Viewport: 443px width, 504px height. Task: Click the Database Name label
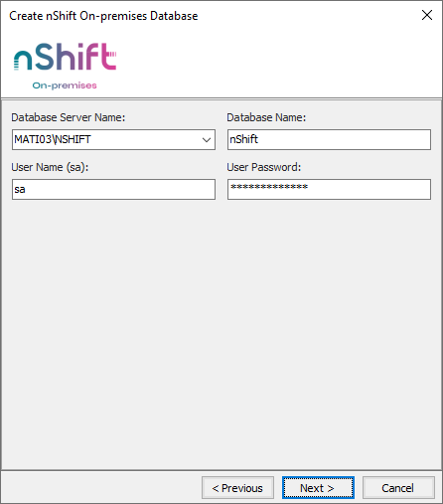click(x=266, y=117)
